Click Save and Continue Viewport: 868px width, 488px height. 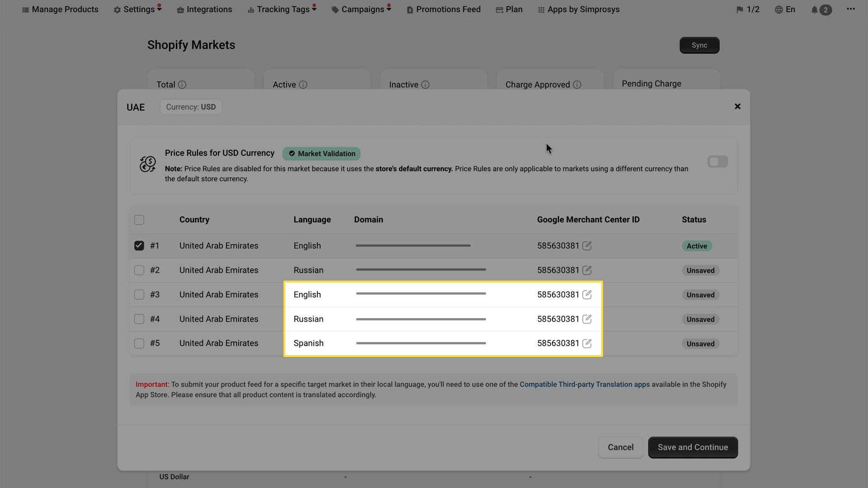[x=693, y=447]
